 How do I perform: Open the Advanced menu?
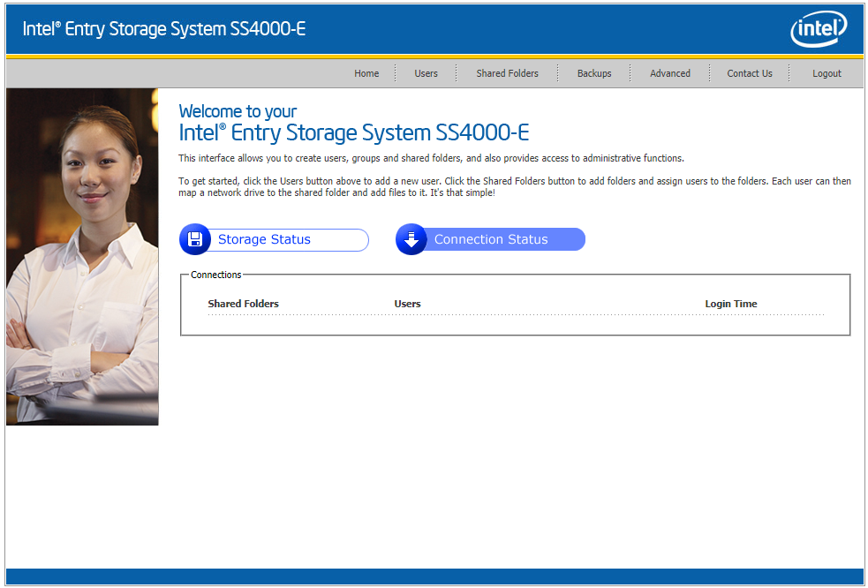click(670, 73)
